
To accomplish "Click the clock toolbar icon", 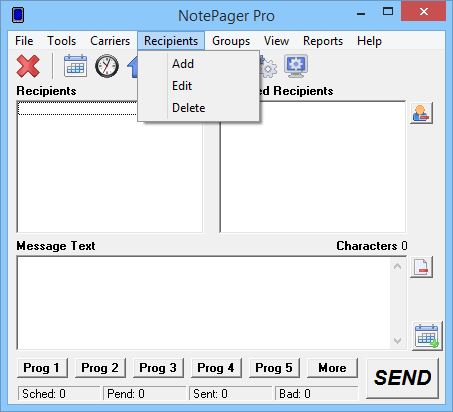I will [x=107, y=66].
